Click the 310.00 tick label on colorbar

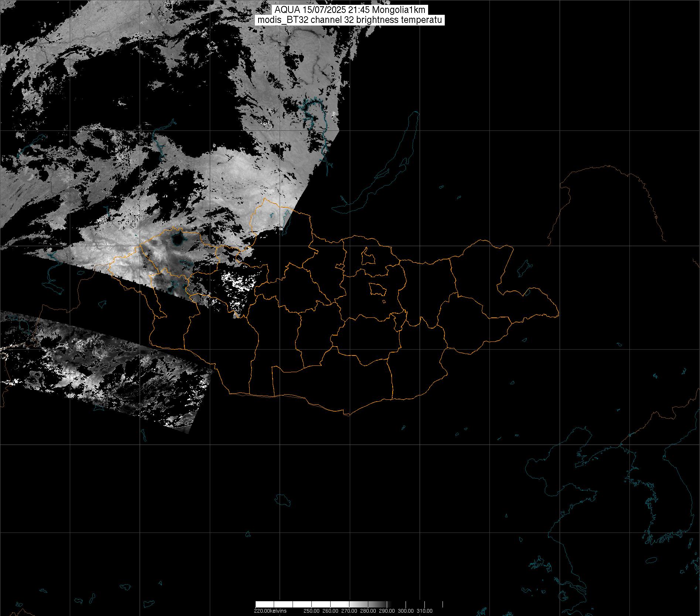425,611
